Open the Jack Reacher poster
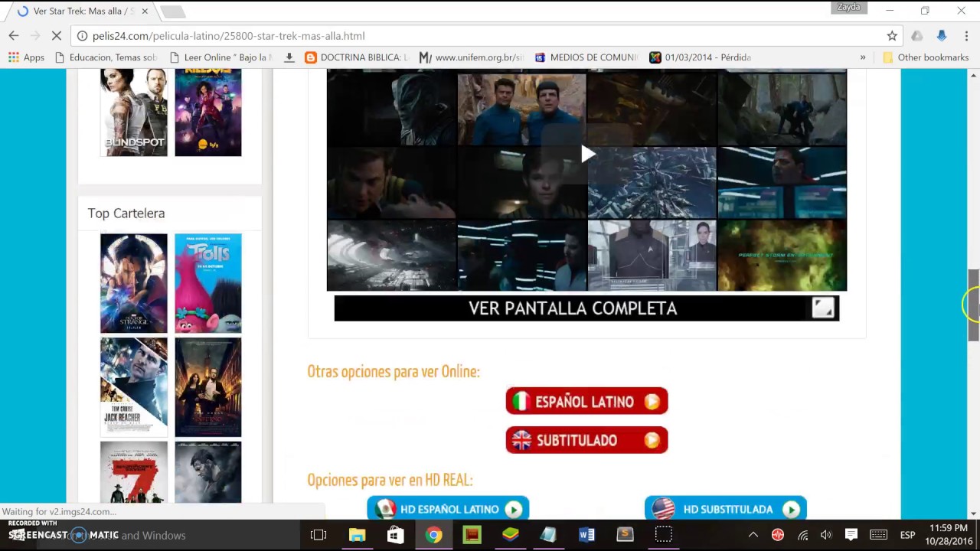The height and width of the screenshot is (551, 980). tap(134, 387)
